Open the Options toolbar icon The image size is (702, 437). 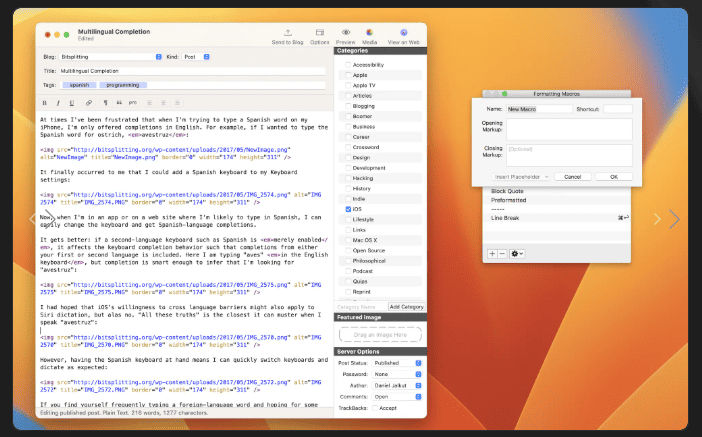pyautogui.click(x=320, y=33)
